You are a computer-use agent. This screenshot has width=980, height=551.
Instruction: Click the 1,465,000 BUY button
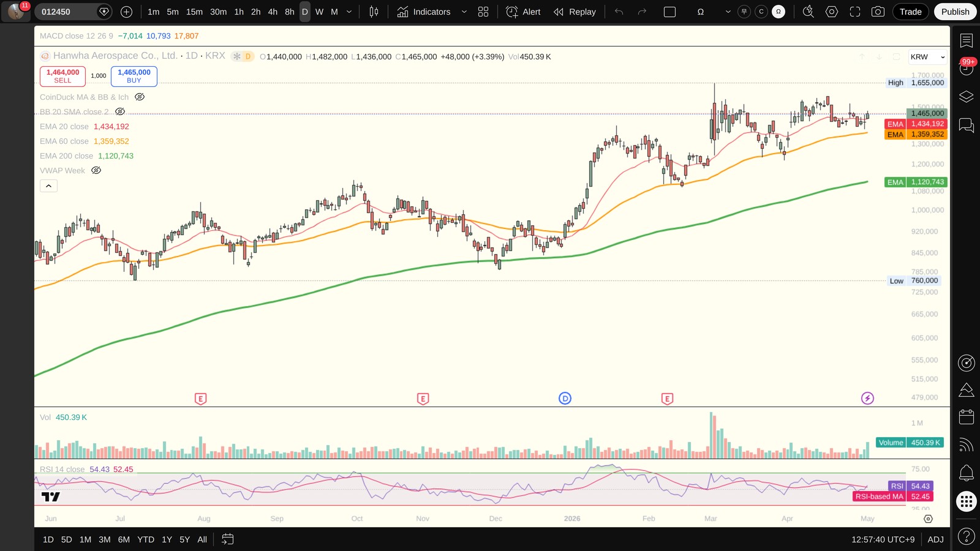click(x=134, y=76)
